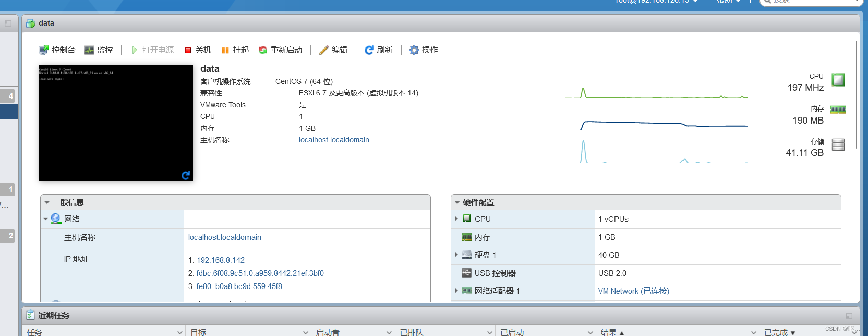This screenshot has height=336, width=868.
Task: Click the USB 控制器 icon
Action: coord(467,273)
